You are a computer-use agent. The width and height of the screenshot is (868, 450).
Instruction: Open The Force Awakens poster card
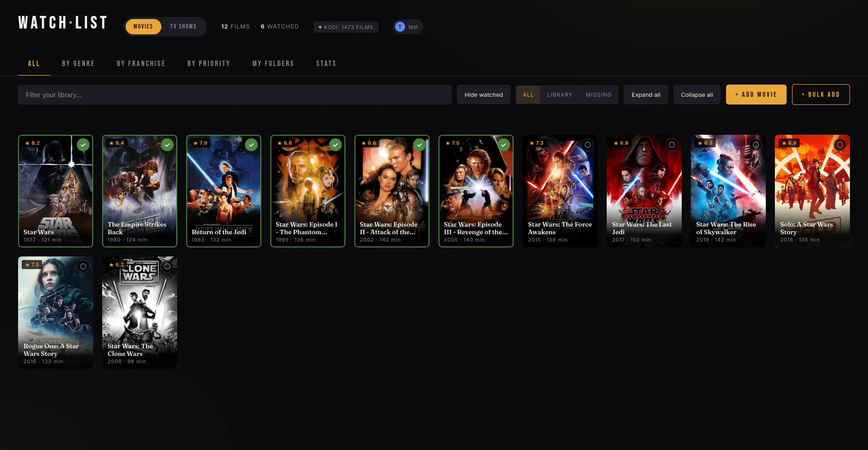point(560,191)
